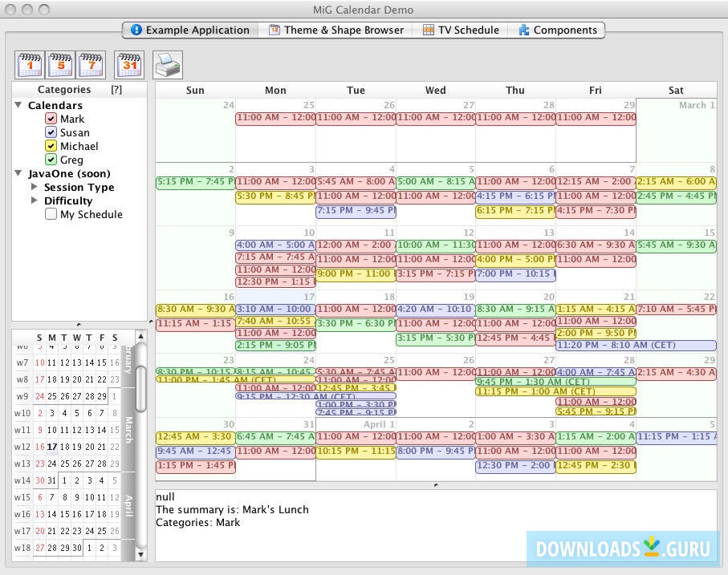The height and width of the screenshot is (575, 728).
Task: Click the April month strip in mini calendar
Action: [128, 505]
